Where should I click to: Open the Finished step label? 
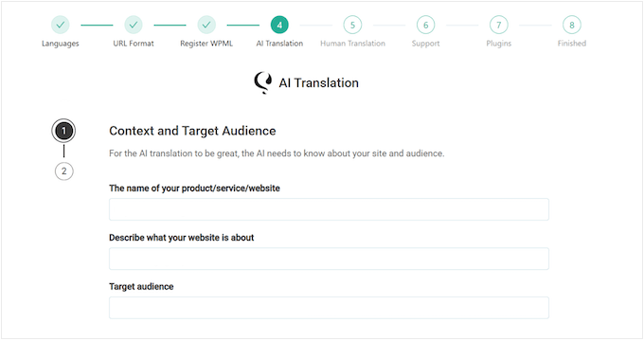point(572,44)
